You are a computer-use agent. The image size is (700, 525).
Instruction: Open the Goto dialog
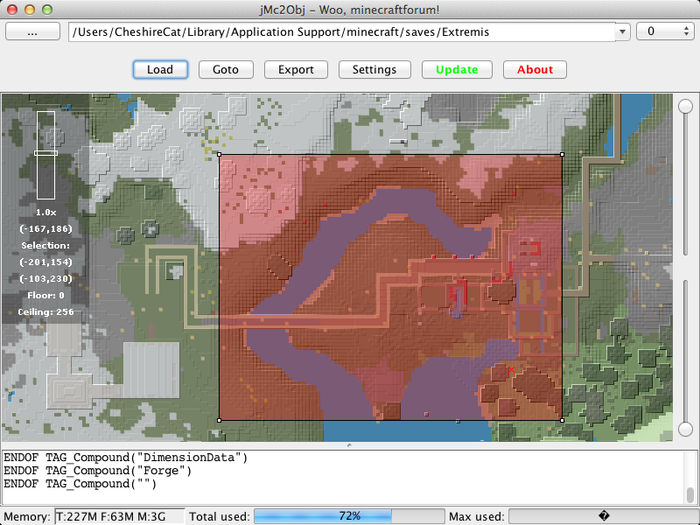(226, 70)
